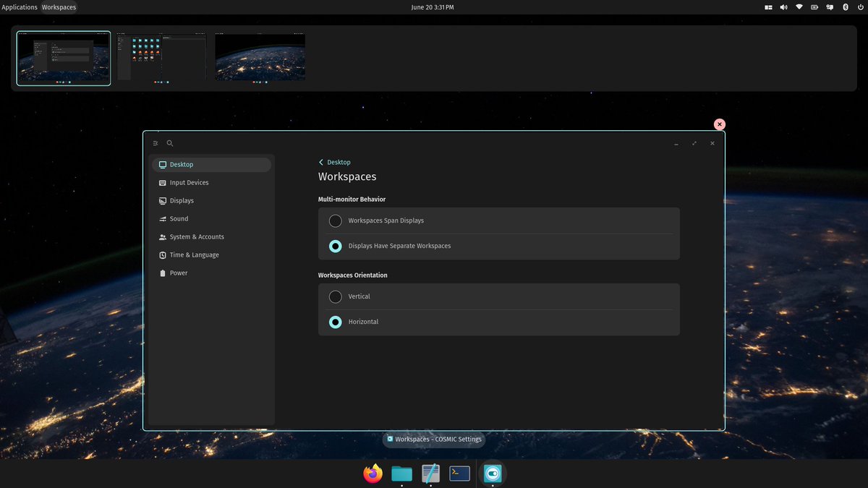Toggle the settings sidebar navigation icon

tap(156, 143)
